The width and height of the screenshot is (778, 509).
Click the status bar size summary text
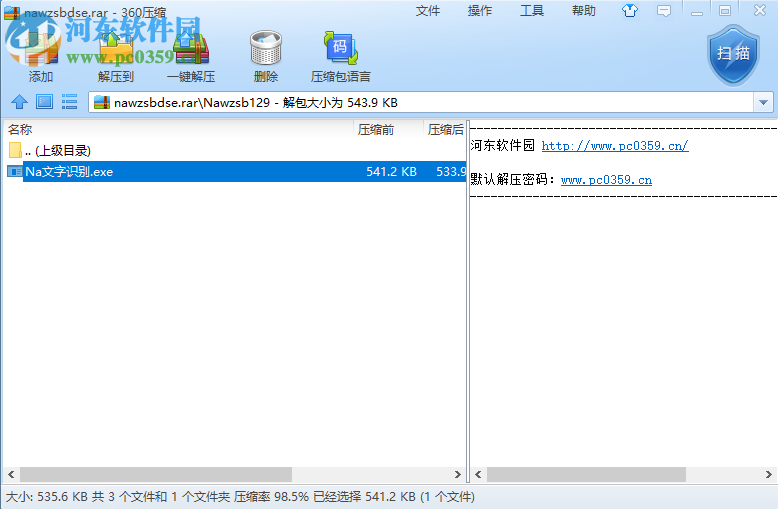point(240,497)
